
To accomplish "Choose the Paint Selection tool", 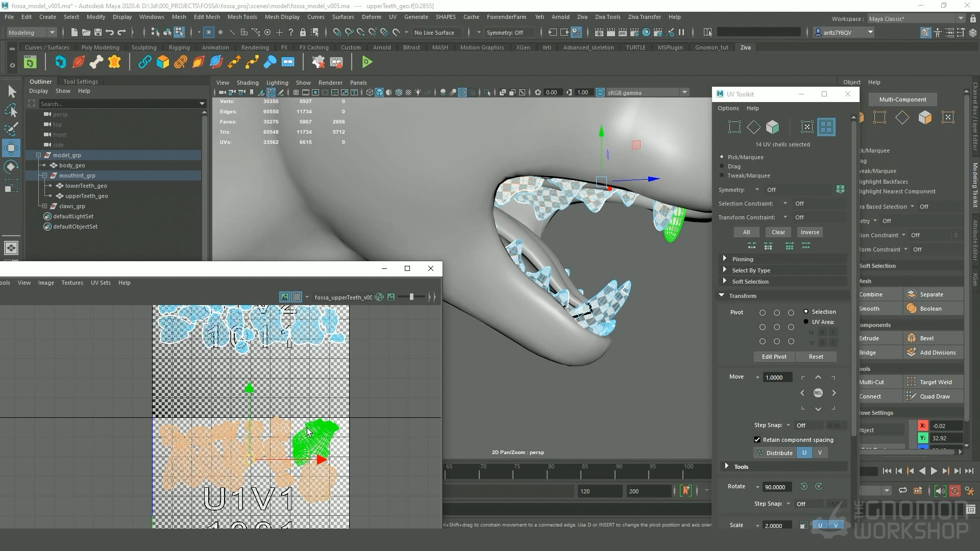I will point(11,129).
